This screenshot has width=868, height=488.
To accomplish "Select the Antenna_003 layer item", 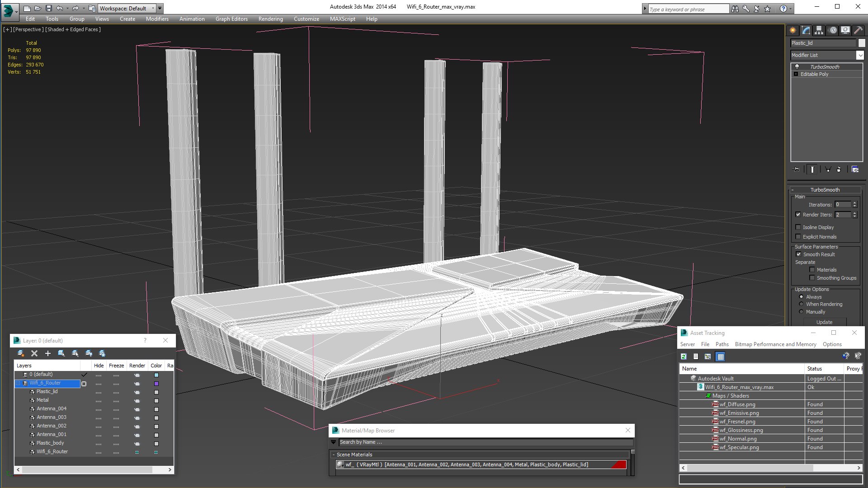I will [x=51, y=417].
